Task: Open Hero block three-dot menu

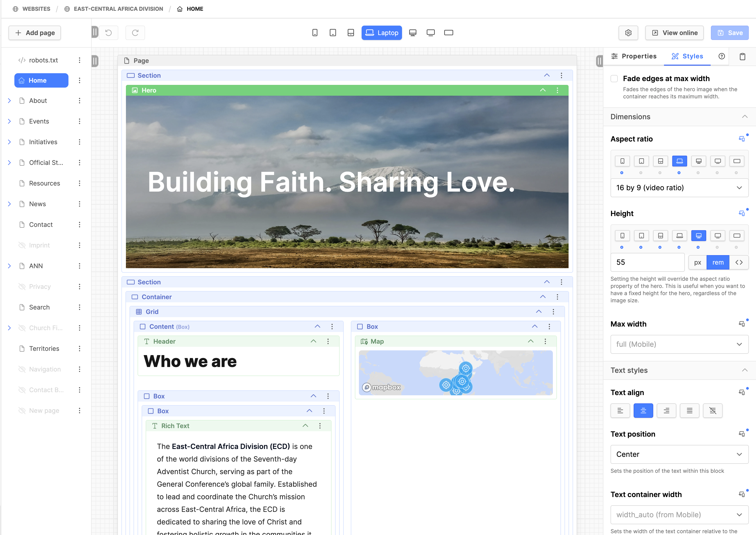Action: [x=557, y=90]
